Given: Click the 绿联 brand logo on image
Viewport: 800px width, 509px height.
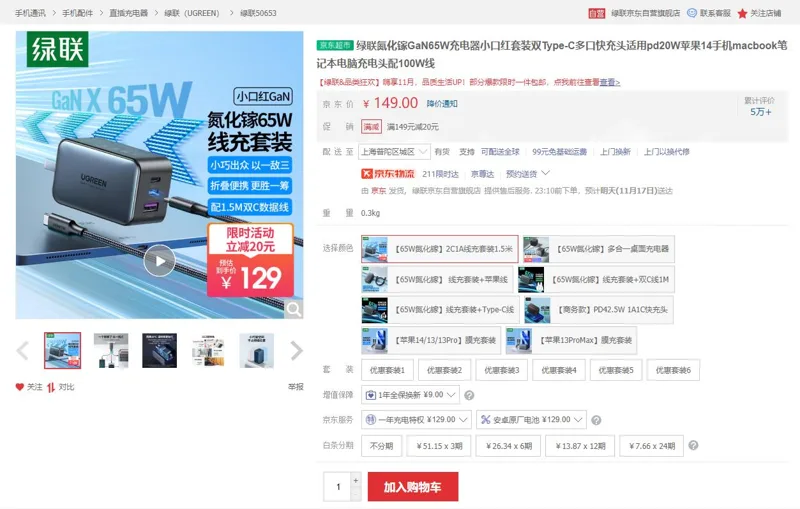Looking at the screenshot, I should [x=58, y=49].
